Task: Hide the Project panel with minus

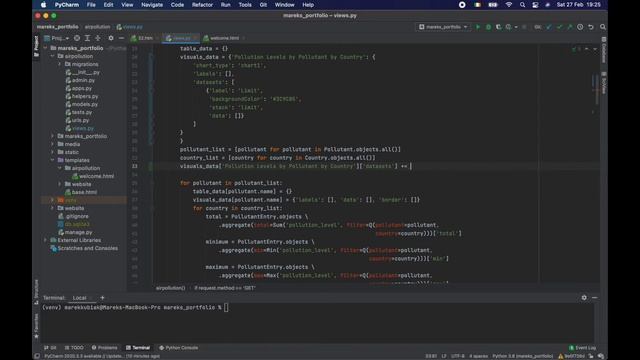Action: 121,38
